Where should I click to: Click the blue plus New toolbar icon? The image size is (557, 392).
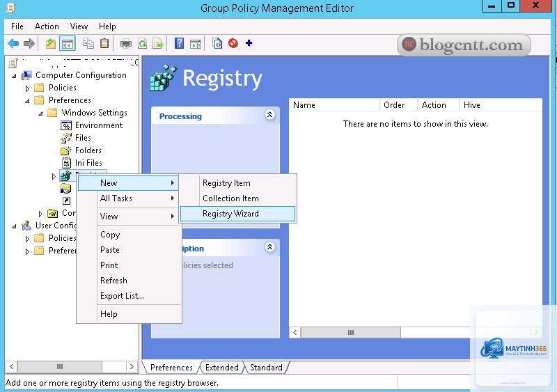(x=249, y=43)
